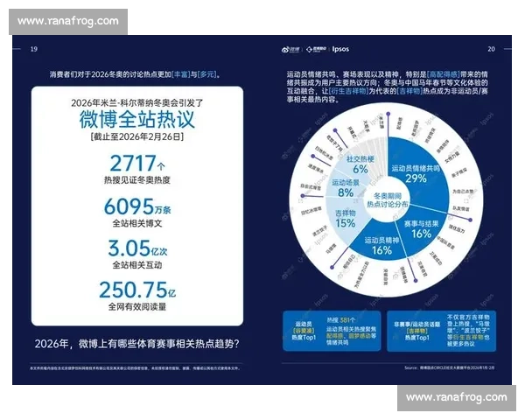Click the sentence '消费者们对于2026冬奥的讨论热点更加[丰富]与[多元]'

coord(135,74)
